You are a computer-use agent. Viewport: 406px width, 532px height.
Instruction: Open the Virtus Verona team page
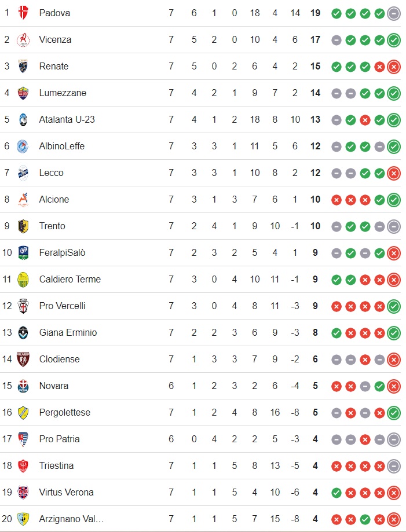[x=66, y=492]
